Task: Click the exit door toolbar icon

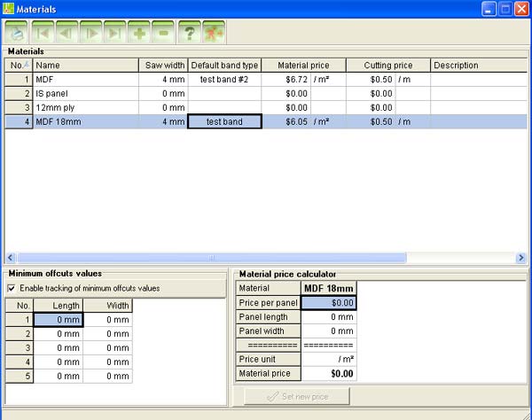Action: [214, 32]
